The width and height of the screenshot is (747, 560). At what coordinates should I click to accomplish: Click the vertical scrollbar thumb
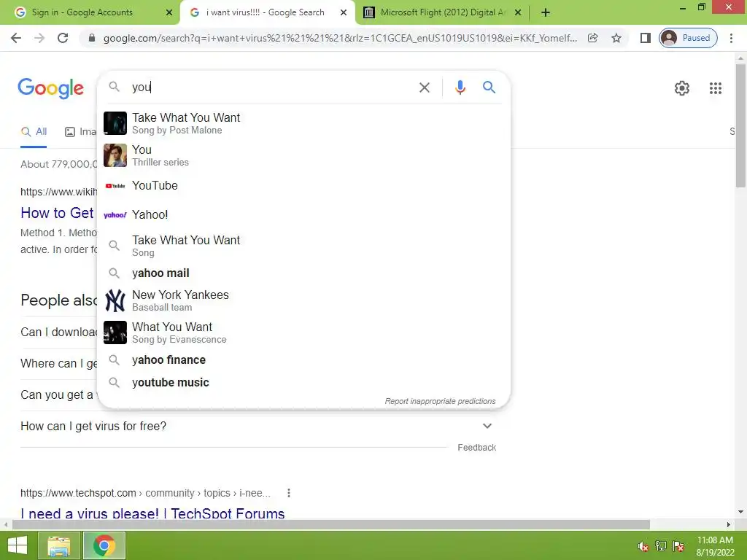click(x=740, y=125)
